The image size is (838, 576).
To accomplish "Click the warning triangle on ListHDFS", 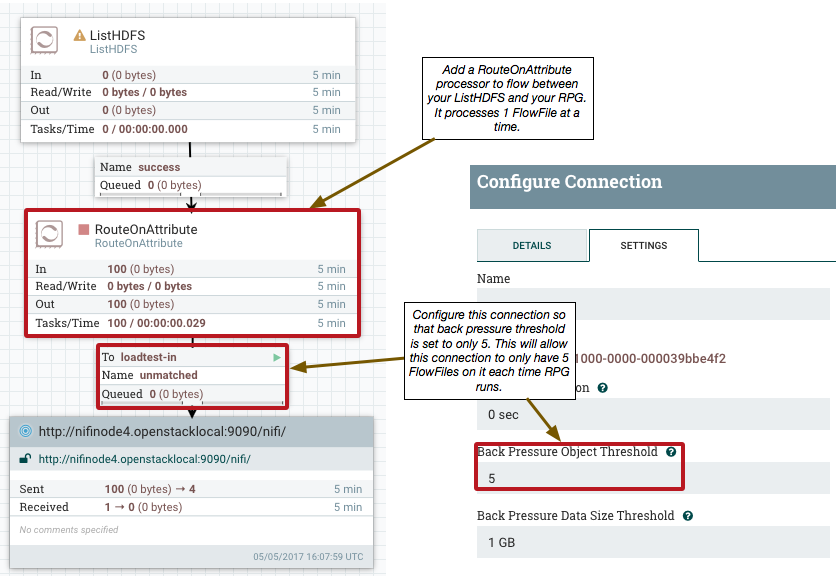I will tap(80, 33).
